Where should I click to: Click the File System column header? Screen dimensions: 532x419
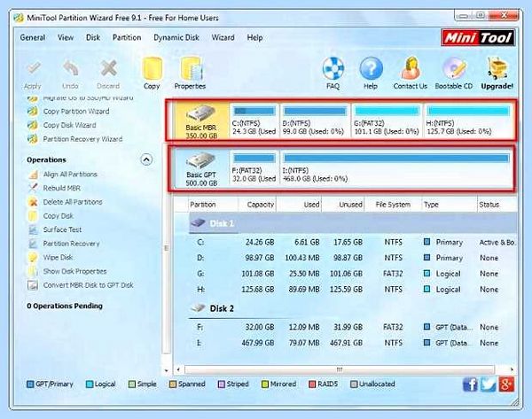[x=393, y=205]
